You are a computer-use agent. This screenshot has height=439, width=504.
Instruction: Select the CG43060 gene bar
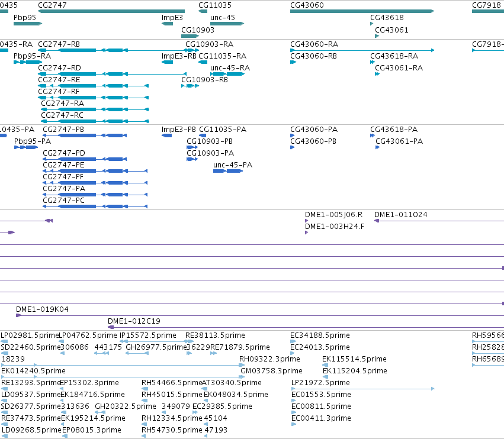362,11
